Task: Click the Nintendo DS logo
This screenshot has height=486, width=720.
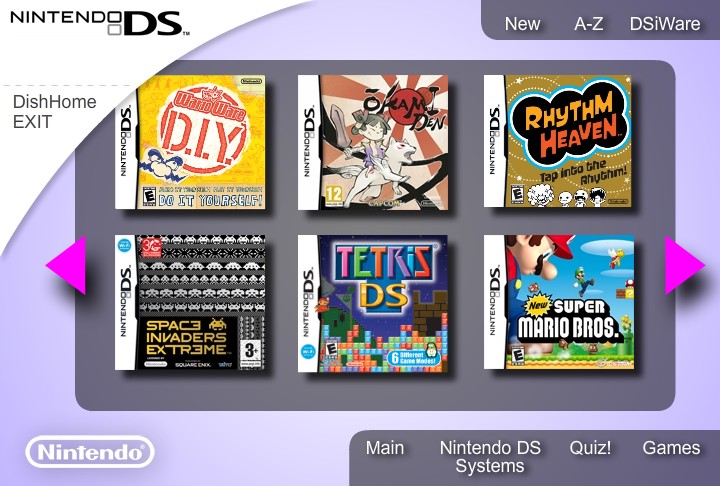Action: (x=100, y=23)
